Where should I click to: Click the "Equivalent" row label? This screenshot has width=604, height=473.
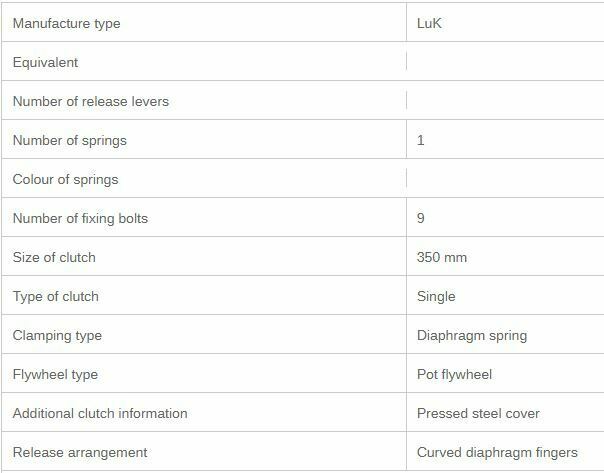pyautogui.click(x=45, y=62)
